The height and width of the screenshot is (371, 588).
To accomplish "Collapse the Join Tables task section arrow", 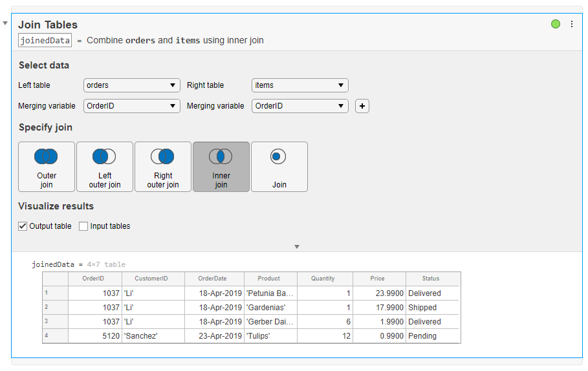I will (5, 23).
